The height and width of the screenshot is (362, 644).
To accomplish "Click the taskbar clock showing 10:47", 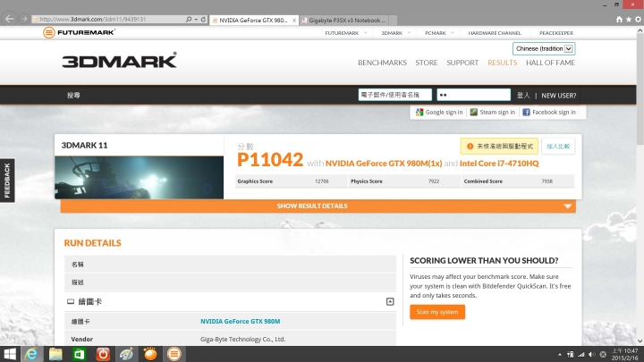I will pyautogui.click(x=625, y=354).
